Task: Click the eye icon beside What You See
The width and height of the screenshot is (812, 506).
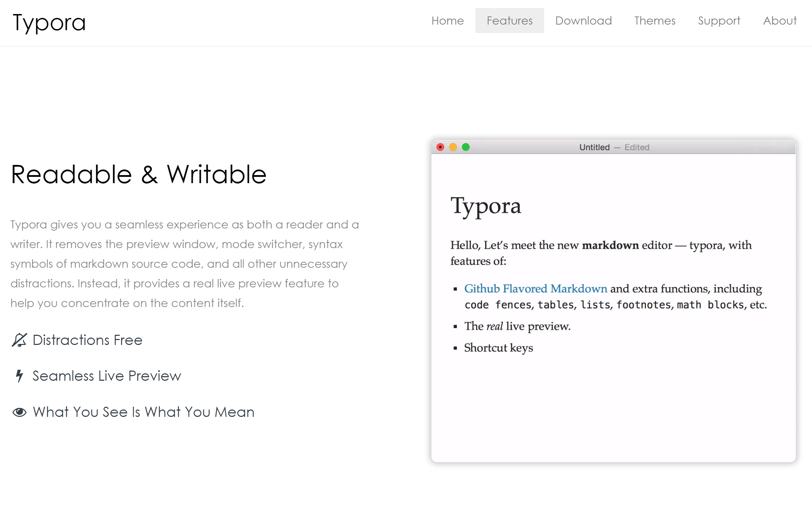Action: tap(19, 412)
